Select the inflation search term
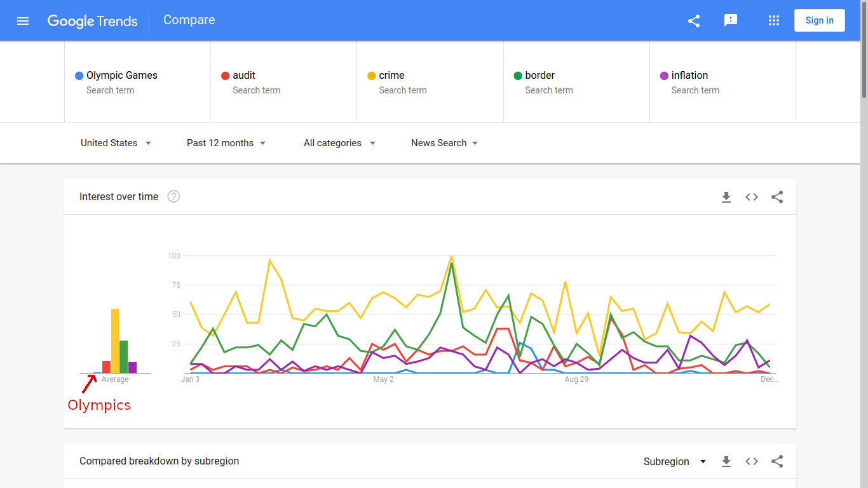Viewport: 868px width, 488px height. [722, 81]
